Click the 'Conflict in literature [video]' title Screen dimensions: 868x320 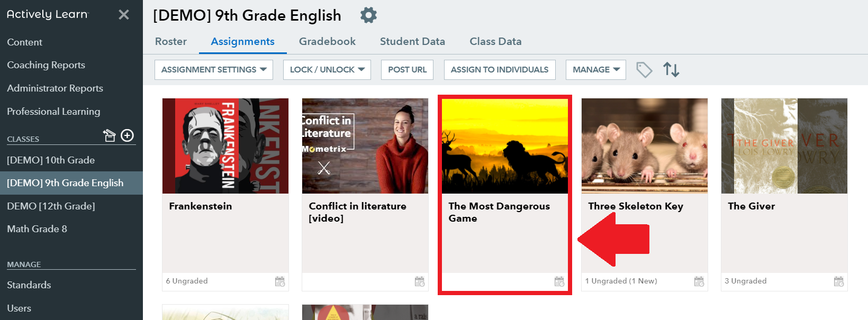[x=358, y=212]
